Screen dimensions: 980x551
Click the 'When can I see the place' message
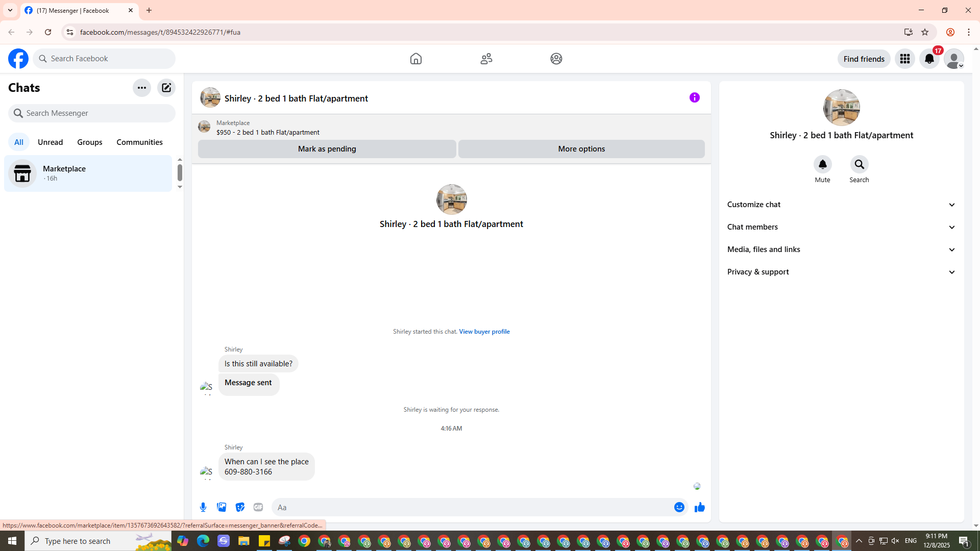click(266, 467)
